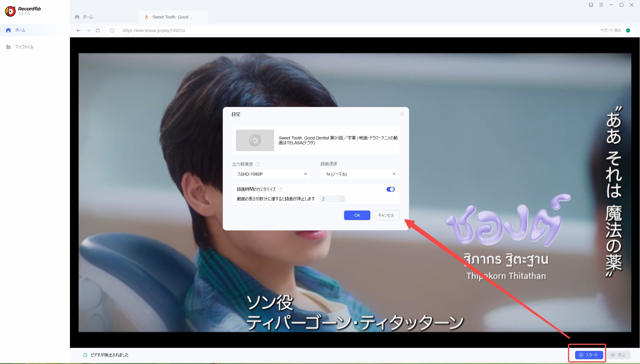Click the 停止 stop button

[x=618, y=355]
